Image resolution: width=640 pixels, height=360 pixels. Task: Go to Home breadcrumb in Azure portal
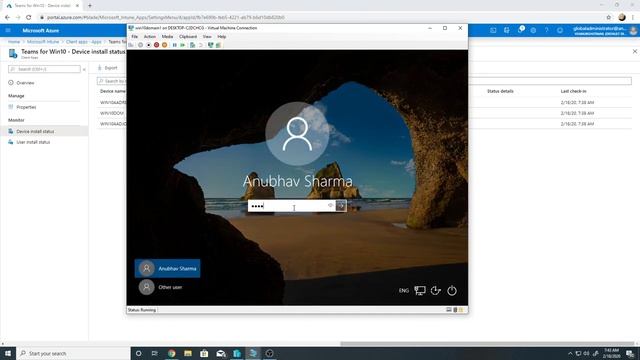(x=14, y=42)
